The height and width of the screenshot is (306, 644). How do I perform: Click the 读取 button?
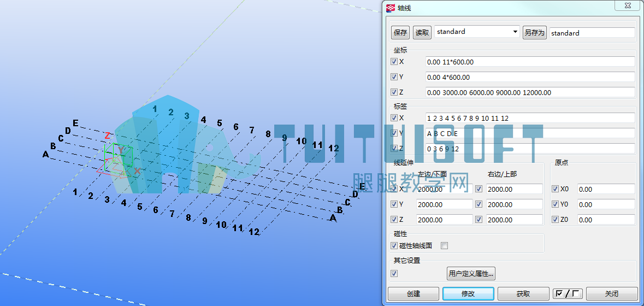point(422,33)
